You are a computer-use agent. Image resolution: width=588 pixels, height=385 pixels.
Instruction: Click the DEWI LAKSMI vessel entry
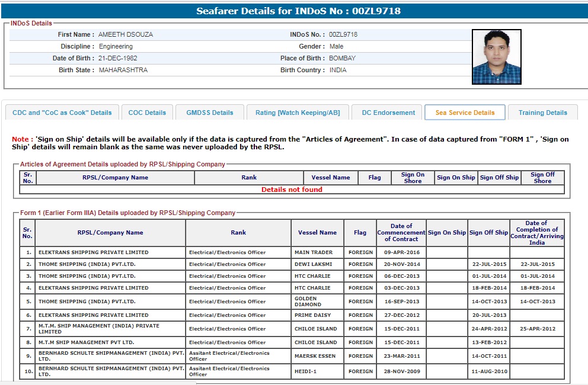click(x=314, y=264)
